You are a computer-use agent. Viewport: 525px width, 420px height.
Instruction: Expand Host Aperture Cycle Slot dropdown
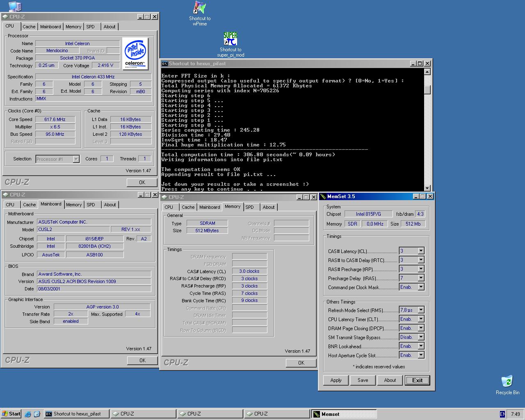coord(421,355)
